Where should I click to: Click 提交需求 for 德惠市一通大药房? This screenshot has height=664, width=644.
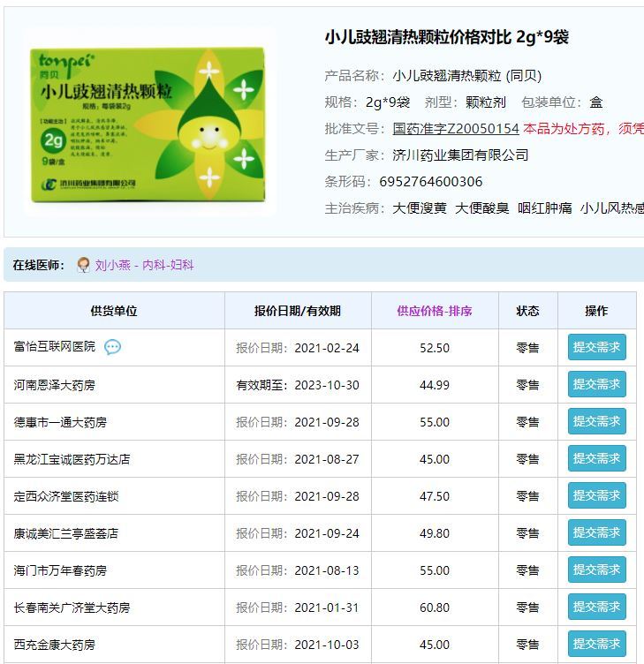click(x=596, y=421)
